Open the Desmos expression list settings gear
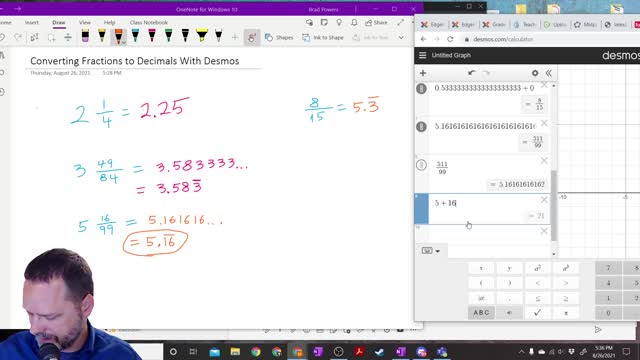 tap(535, 73)
